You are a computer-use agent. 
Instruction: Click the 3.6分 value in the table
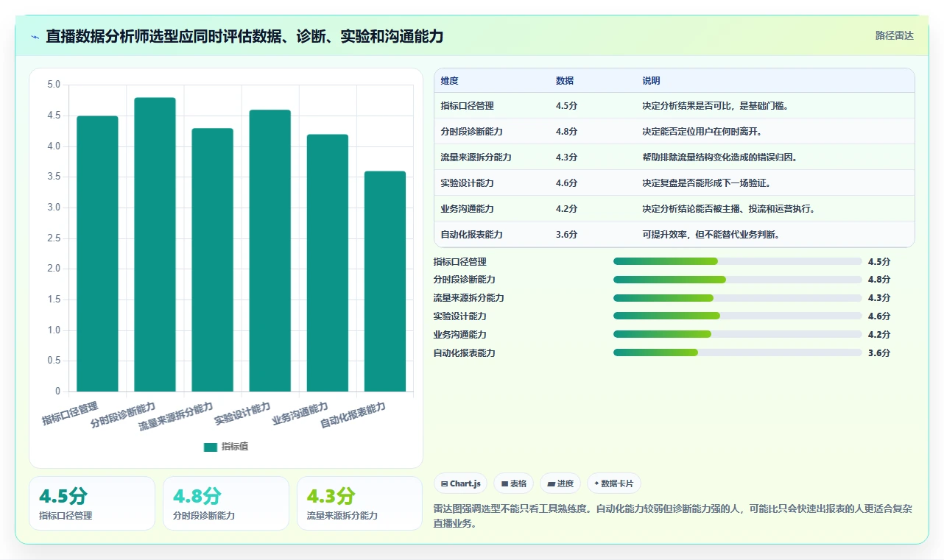[x=566, y=235]
